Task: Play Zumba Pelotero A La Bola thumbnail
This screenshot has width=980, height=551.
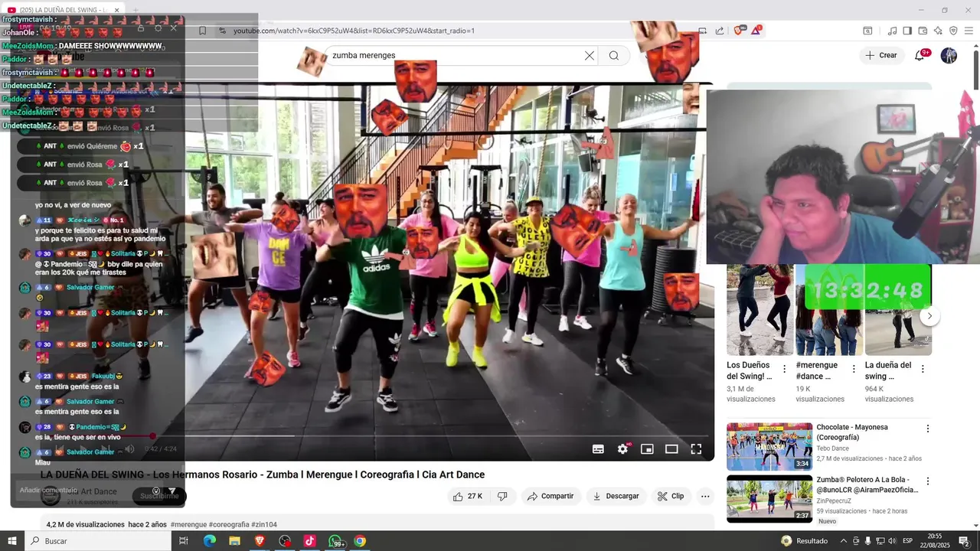Action: 769,499
